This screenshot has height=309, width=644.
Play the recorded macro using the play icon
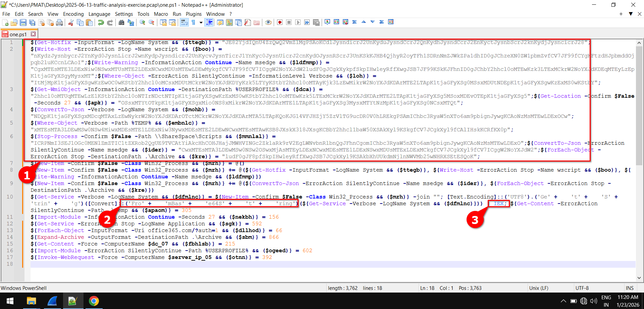298,22
